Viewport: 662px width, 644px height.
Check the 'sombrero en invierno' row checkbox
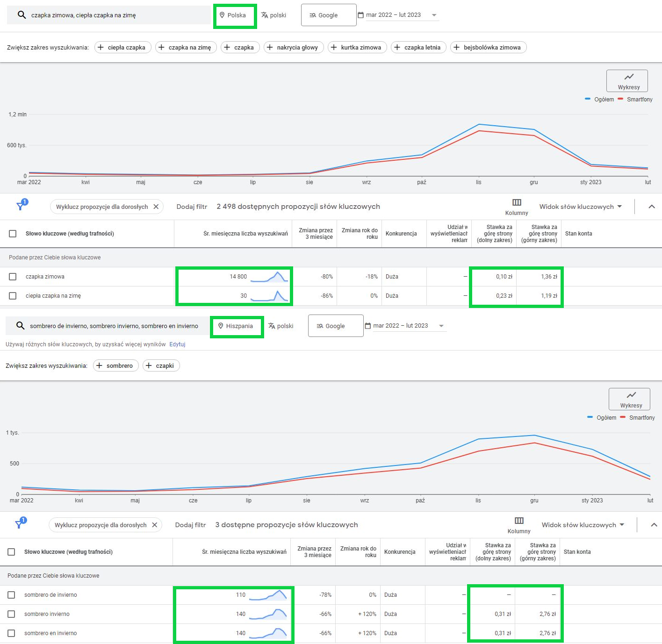pos(11,633)
